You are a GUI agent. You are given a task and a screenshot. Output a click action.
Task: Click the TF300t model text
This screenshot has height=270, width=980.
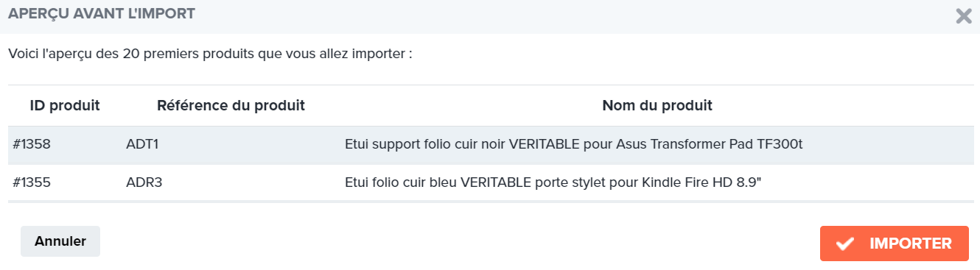pyautogui.click(x=780, y=145)
